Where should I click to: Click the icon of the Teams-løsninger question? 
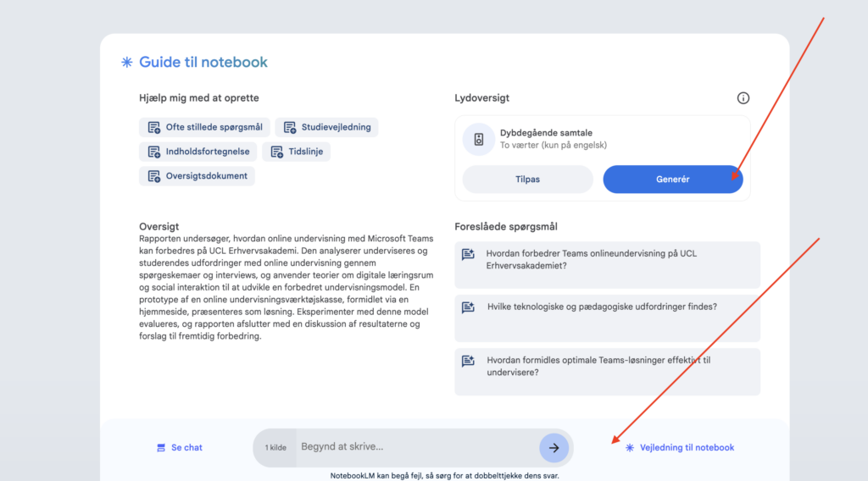468,361
